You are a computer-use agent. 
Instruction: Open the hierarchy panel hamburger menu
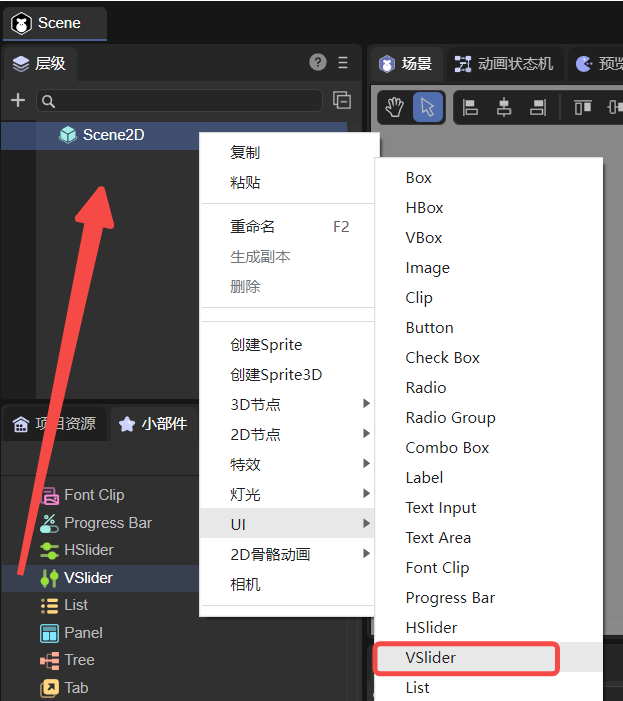(x=343, y=62)
